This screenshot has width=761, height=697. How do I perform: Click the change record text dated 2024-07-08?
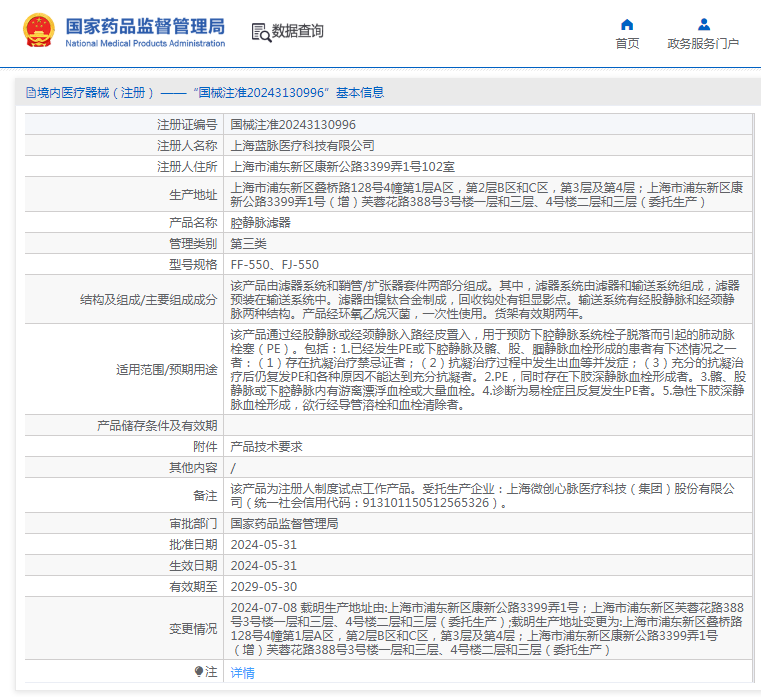(x=487, y=629)
